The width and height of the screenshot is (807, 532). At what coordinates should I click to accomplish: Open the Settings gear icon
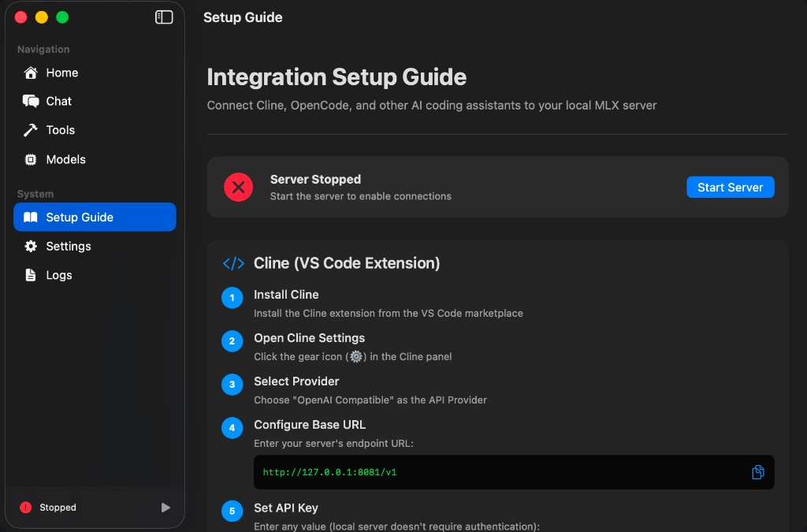point(29,246)
